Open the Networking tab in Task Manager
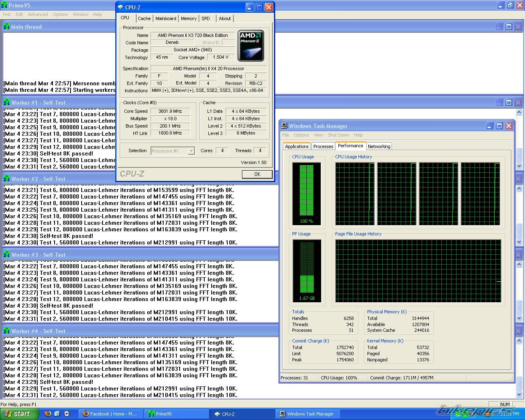The height and width of the screenshot is (420, 525). 379,146
